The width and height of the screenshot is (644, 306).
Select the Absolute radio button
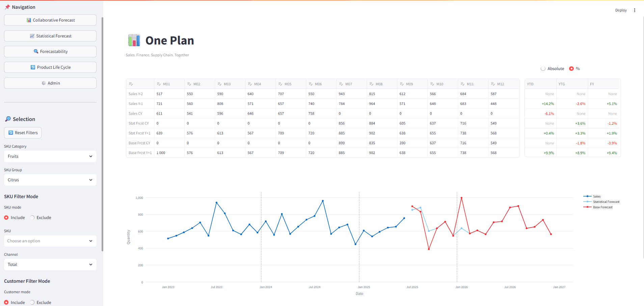pyautogui.click(x=543, y=68)
